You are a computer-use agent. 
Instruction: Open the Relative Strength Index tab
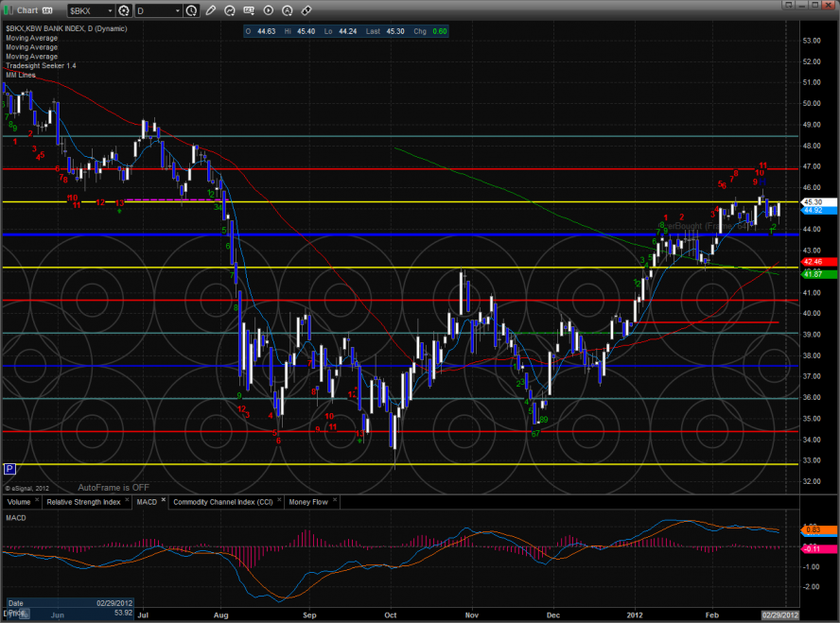point(83,502)
